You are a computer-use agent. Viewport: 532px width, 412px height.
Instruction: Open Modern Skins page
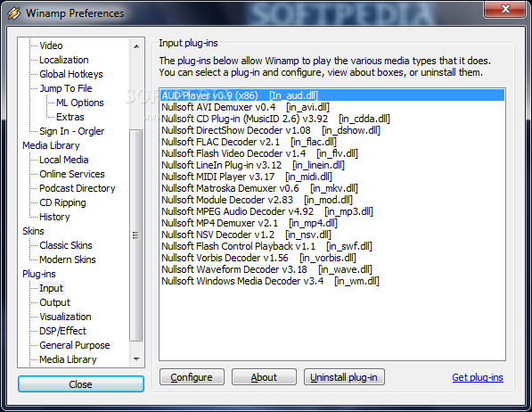coord(68,260)
